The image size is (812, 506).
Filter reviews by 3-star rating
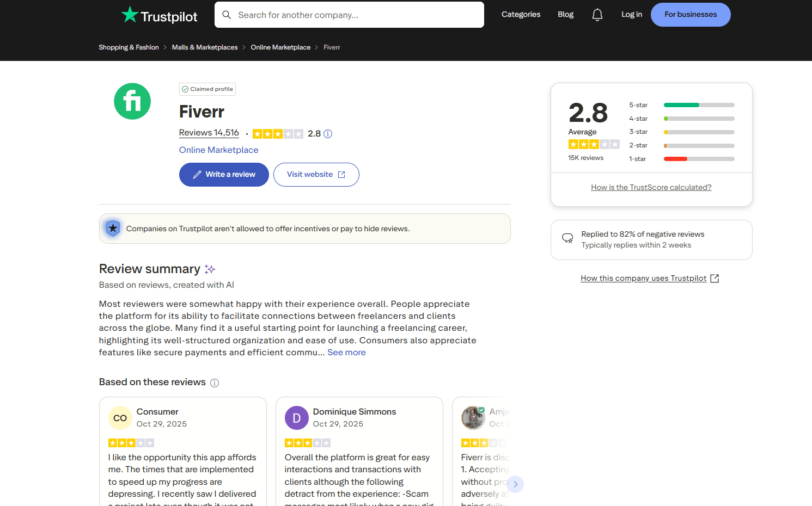click(682, 132)
